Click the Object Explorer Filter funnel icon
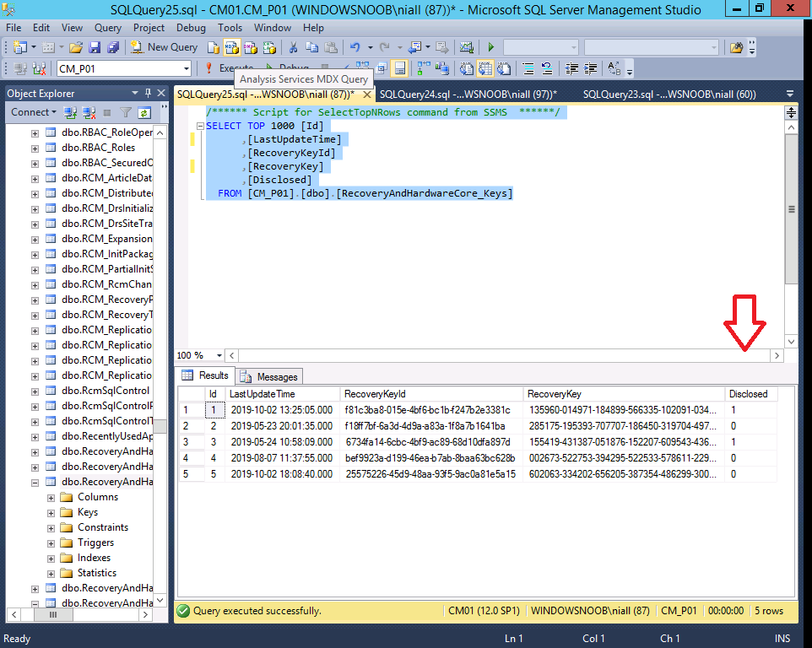Image resolution: width=812 pixels, height=648 pixels. pos(125,112)
